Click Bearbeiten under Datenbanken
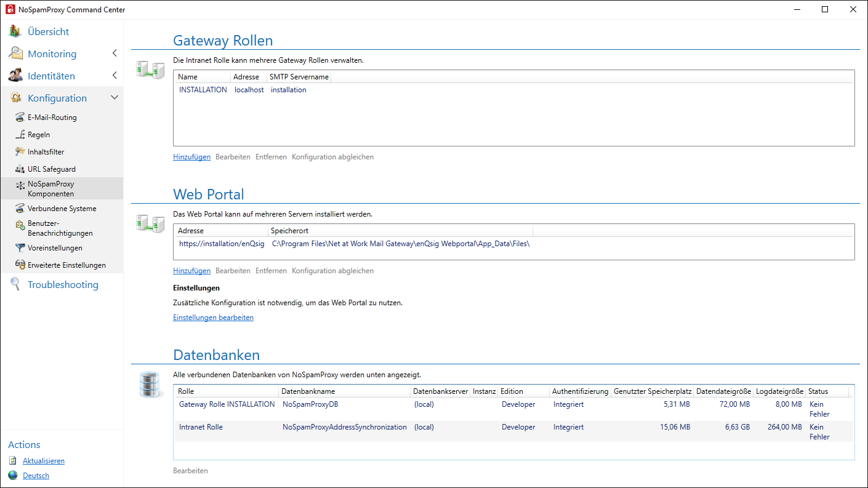Image resolution: width=868 pixels, height=488 pixels. (190, 471)
